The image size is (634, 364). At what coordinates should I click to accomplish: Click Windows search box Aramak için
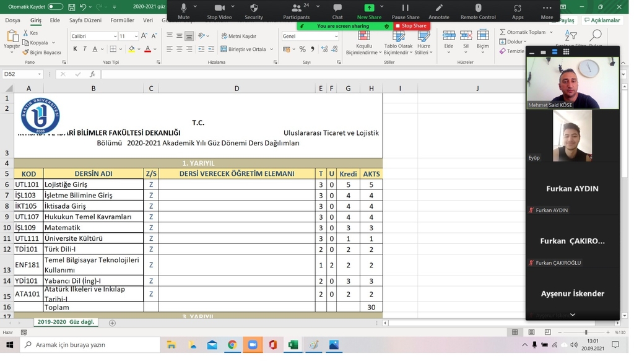(x=90, y=345)
